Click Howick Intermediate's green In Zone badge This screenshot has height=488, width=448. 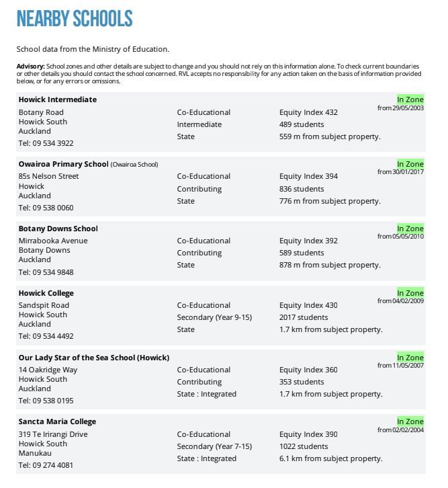click(410, 99)
